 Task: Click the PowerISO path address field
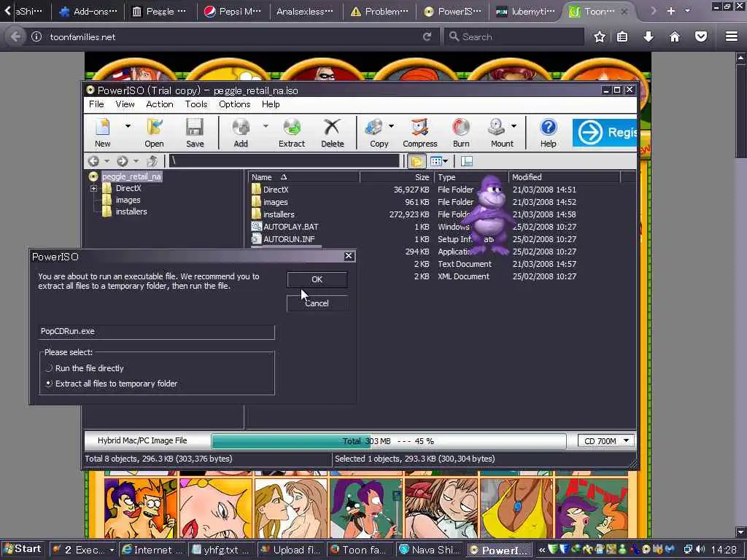tap(284, 161)
